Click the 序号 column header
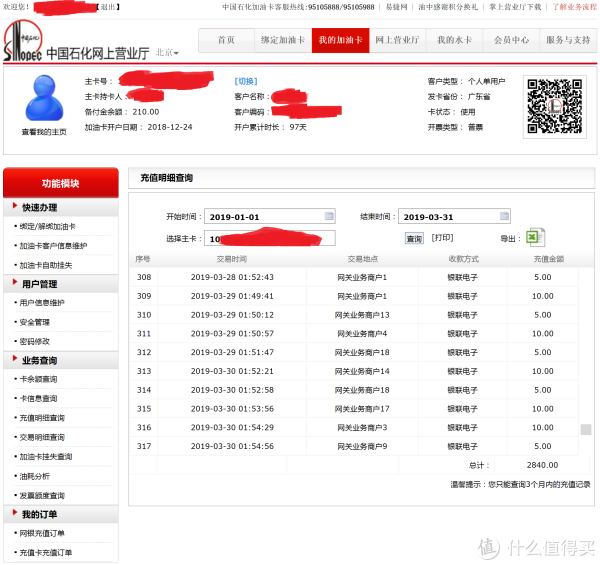 143,259
